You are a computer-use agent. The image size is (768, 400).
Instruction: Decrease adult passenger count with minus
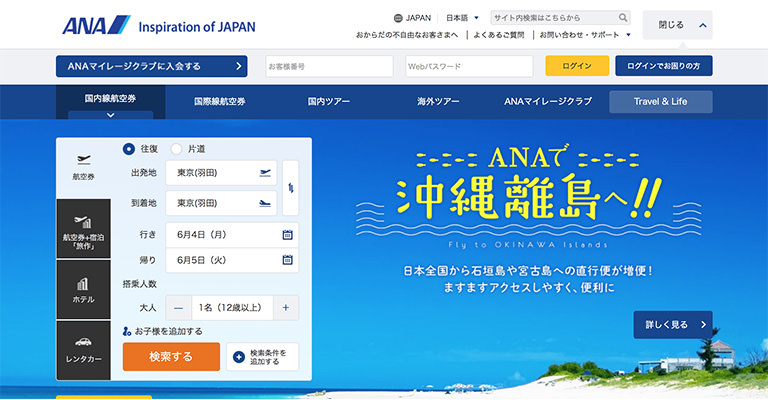click(x=178, y=307)
